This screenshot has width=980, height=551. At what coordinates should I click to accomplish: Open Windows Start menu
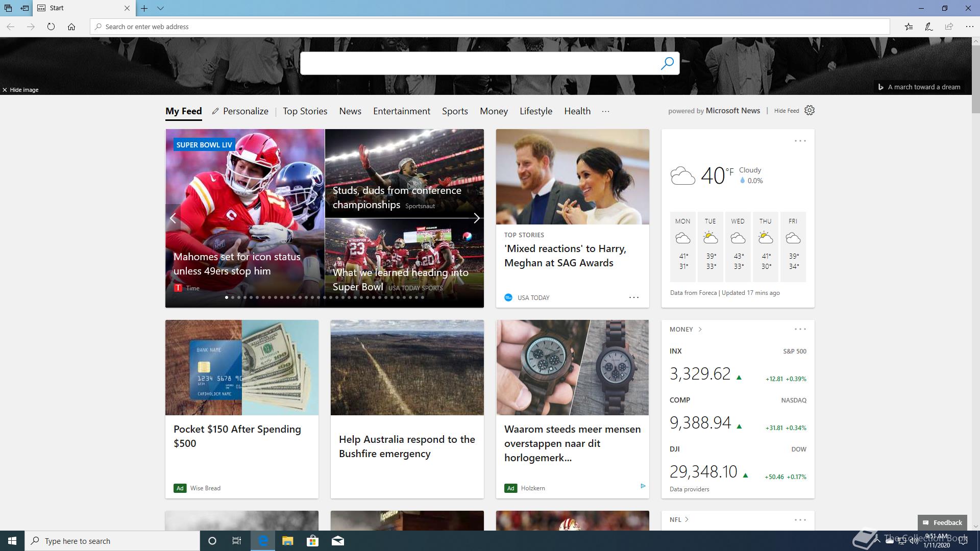12,541
